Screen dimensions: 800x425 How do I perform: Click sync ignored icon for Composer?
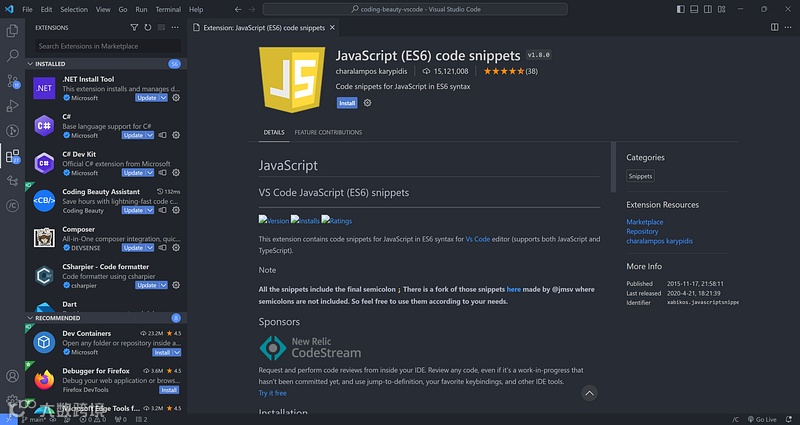tap(163, 247)
